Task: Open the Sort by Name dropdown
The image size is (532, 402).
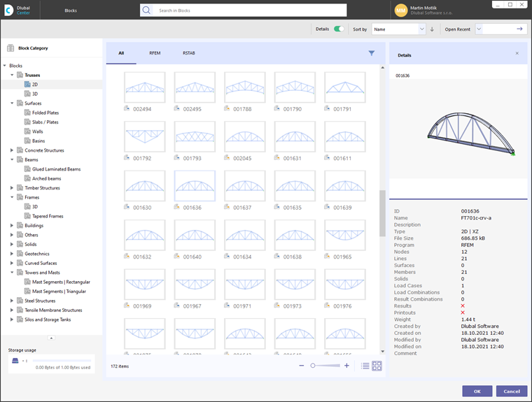Action: coord(399,29)
